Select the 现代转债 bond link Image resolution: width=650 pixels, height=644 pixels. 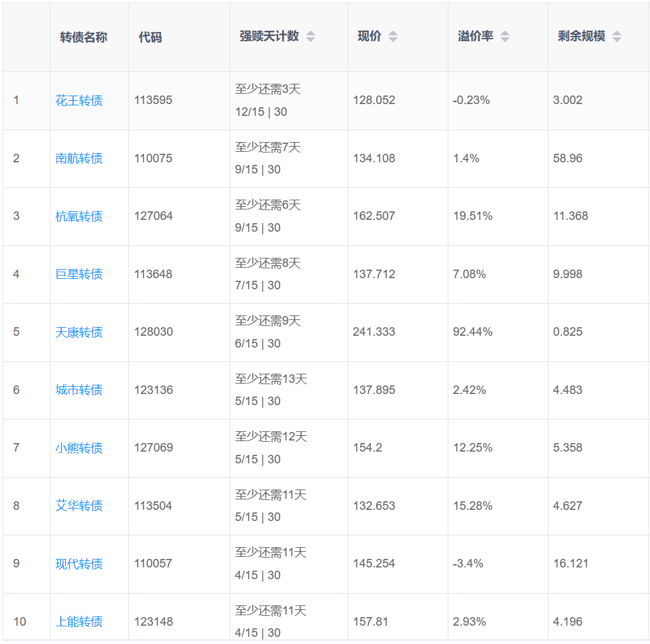click(79, 564)
